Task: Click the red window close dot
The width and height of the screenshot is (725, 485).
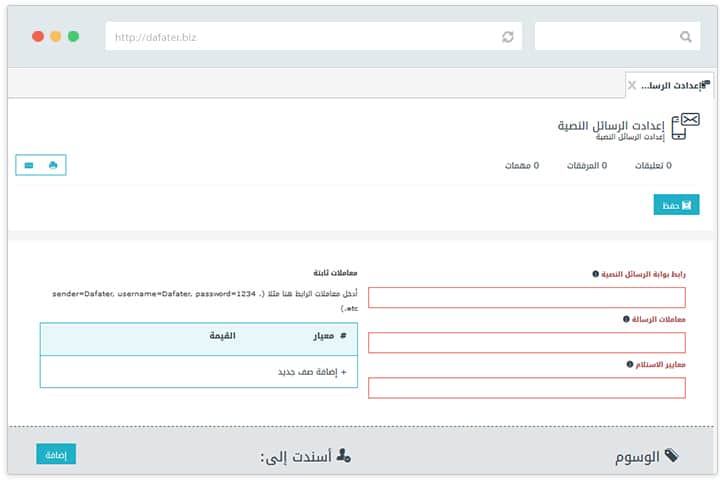Action: pyautogui.click(x=38, y=37)
